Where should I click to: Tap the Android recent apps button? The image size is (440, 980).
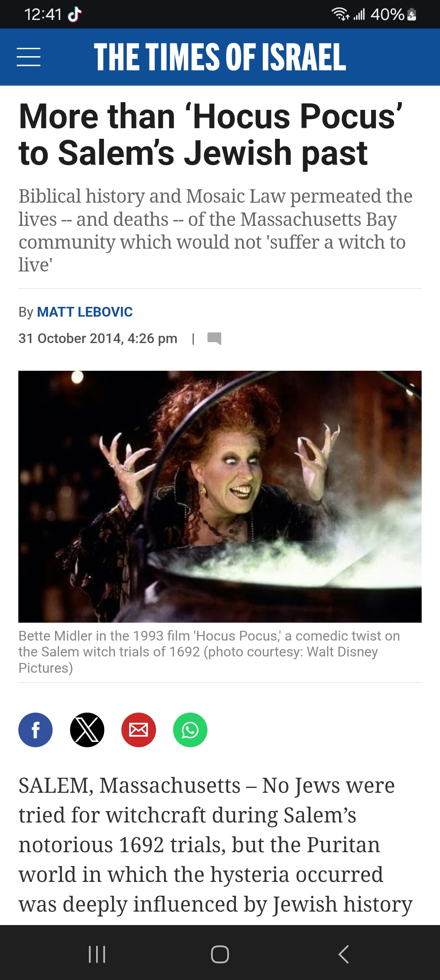pos(97,954)
